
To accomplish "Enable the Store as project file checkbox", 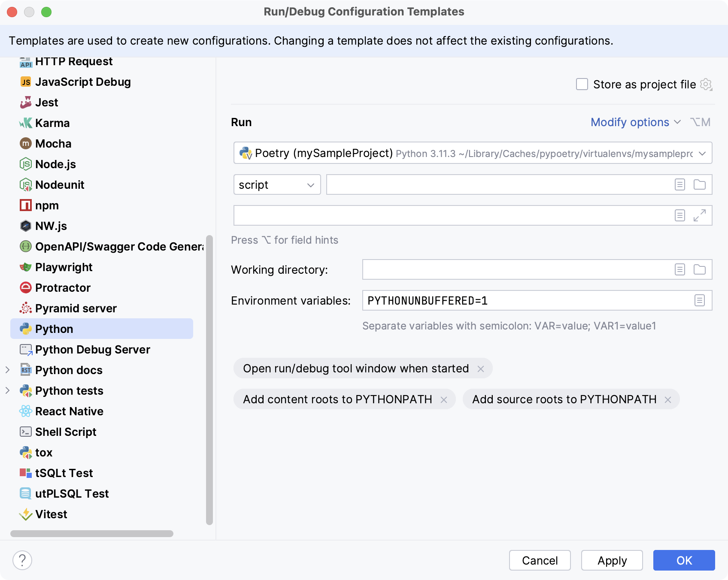I will pyautogui.click(x=582, y=84).
